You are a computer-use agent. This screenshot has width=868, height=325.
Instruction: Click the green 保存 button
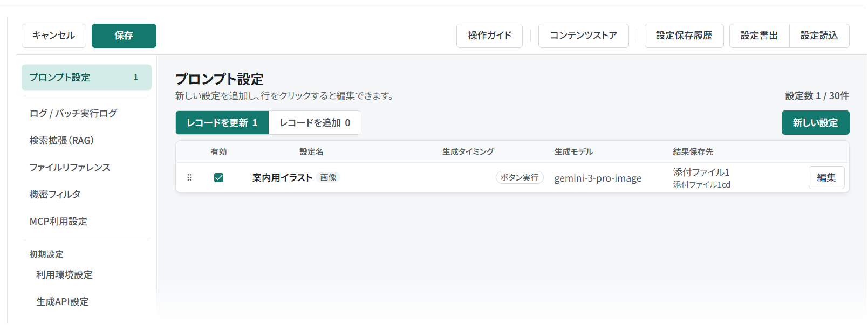pyautogui.click(x=124, y=36)
